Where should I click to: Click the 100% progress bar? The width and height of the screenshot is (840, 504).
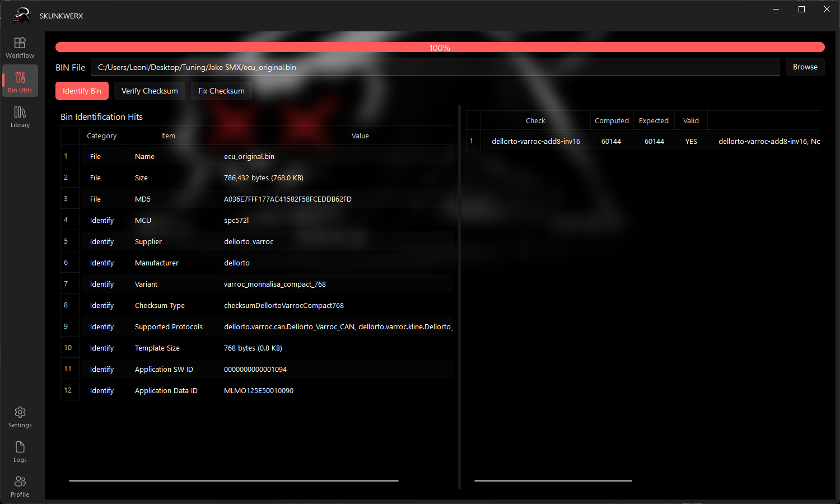pyautogui.click(x=440, y=48)
